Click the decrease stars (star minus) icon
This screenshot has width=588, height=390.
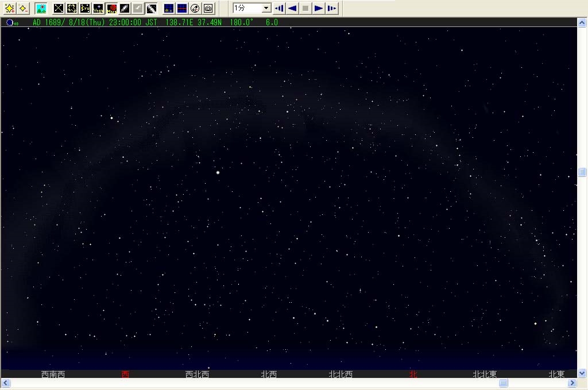click(23, 8)
